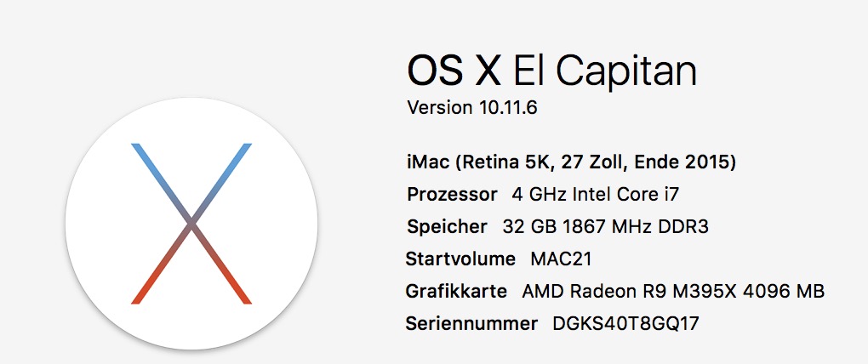Click the Seriennummer label
The height and width of the screenshot is (364, 868).
[471, 324]
